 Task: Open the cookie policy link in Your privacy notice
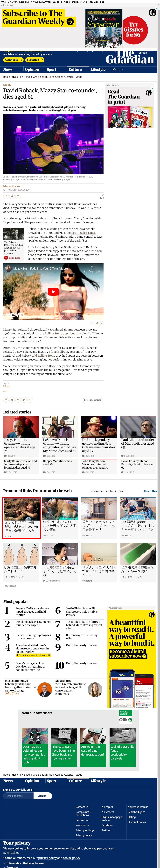[71, 858]
